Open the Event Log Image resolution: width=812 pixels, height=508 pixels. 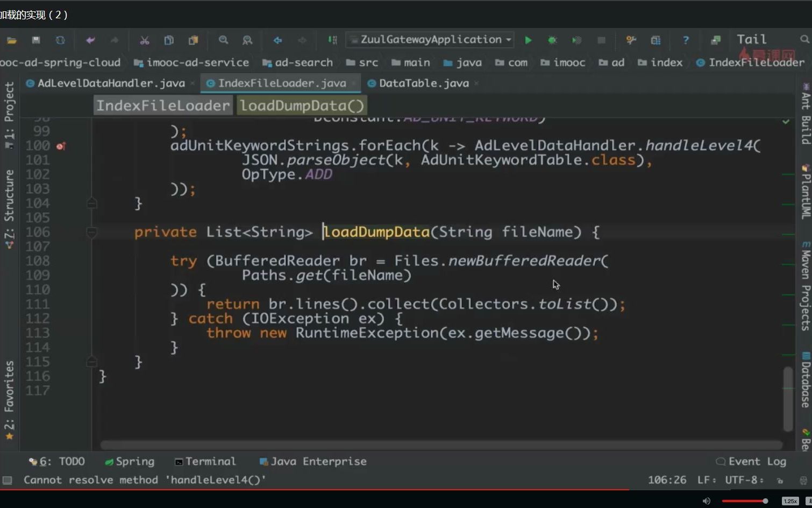pos(751,462)
